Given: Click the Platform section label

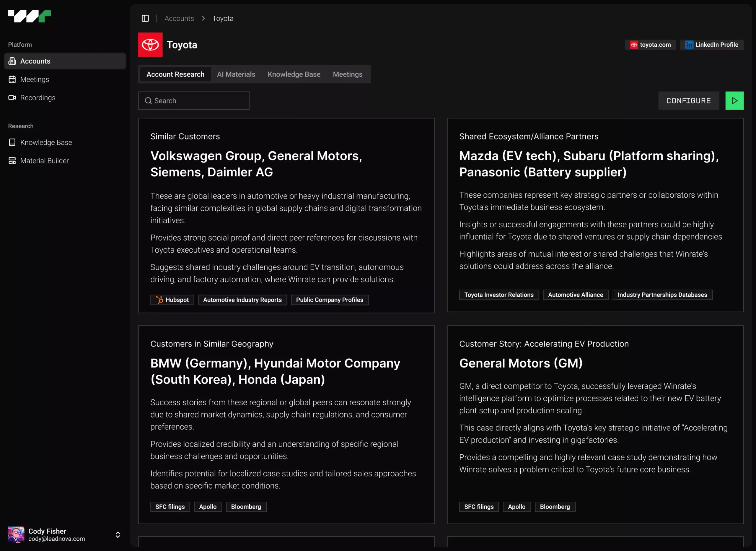Looking at the screenshot, I should click(20, 45).
